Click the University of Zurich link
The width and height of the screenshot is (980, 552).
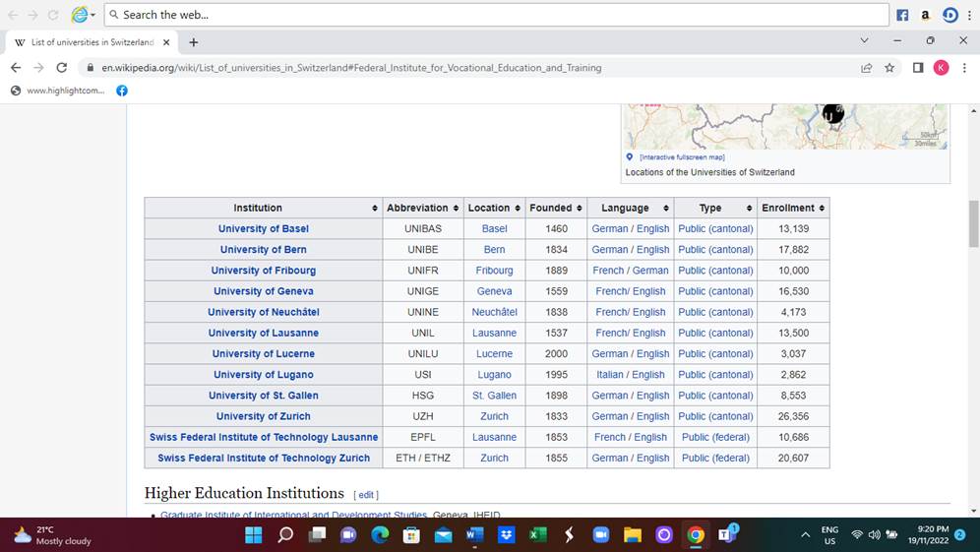coord(263,416)
